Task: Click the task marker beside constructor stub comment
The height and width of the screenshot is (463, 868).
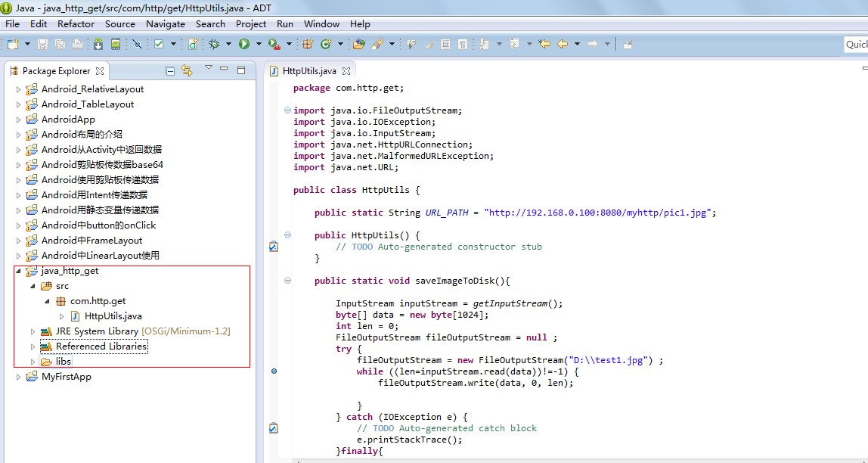Action: point(273,247)
